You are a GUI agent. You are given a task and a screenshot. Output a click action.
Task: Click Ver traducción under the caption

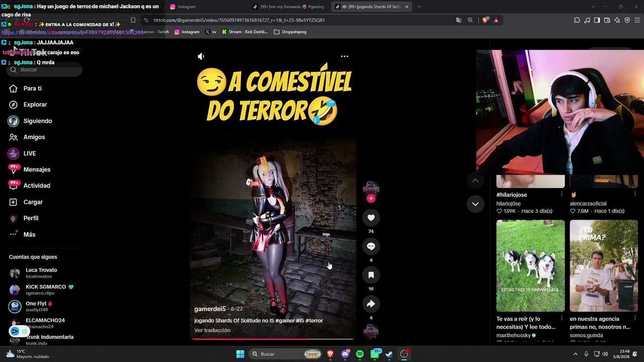point(212,330)
